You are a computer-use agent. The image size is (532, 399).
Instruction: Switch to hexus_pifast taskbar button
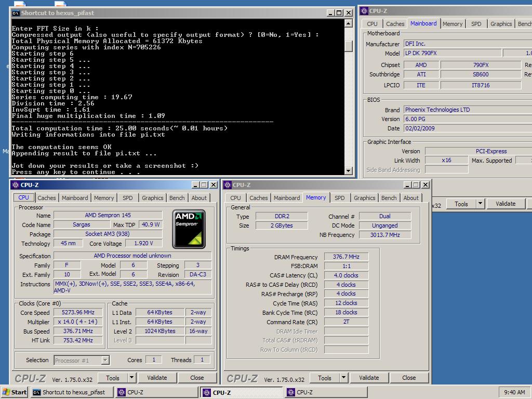point(71,392)
